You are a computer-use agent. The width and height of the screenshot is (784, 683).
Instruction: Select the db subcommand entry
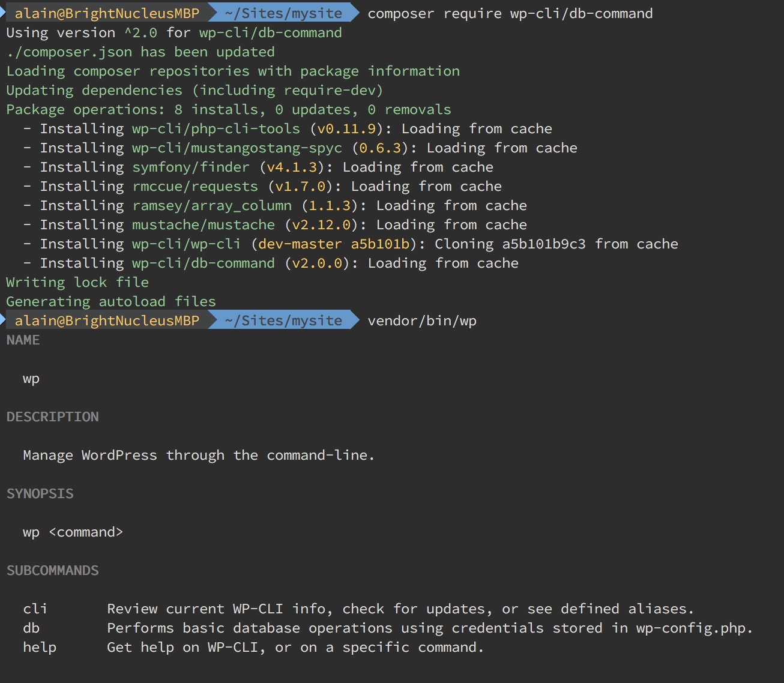pyautogui.click(x=31, y=628)
